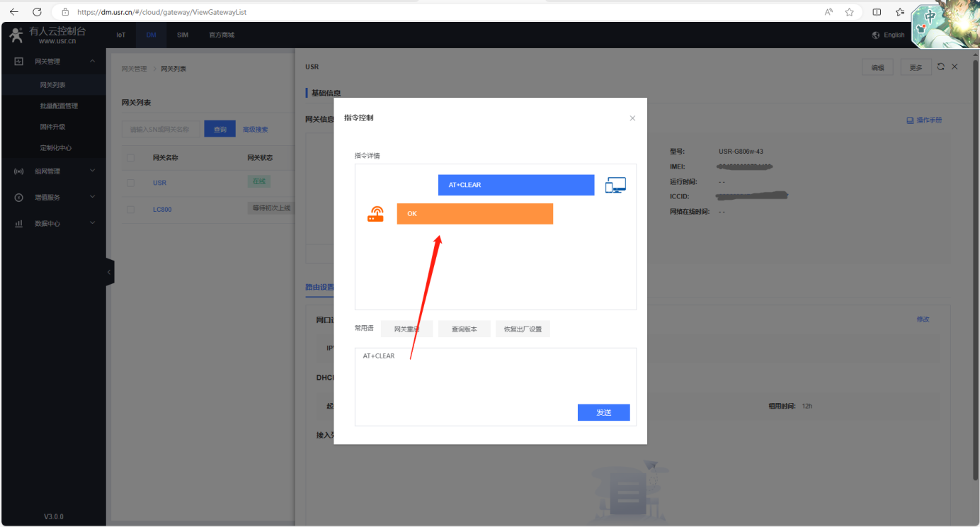The height and width of the screenshot is (527, 980).
Task: Open the read aloud icon in address bar
Action: click(x=828, y=12)
